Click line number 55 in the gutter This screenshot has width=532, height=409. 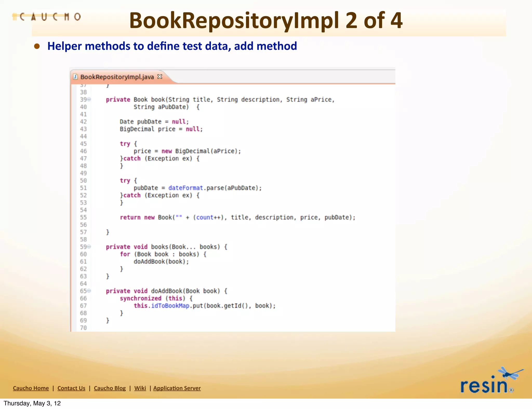(x=83, y=217)
